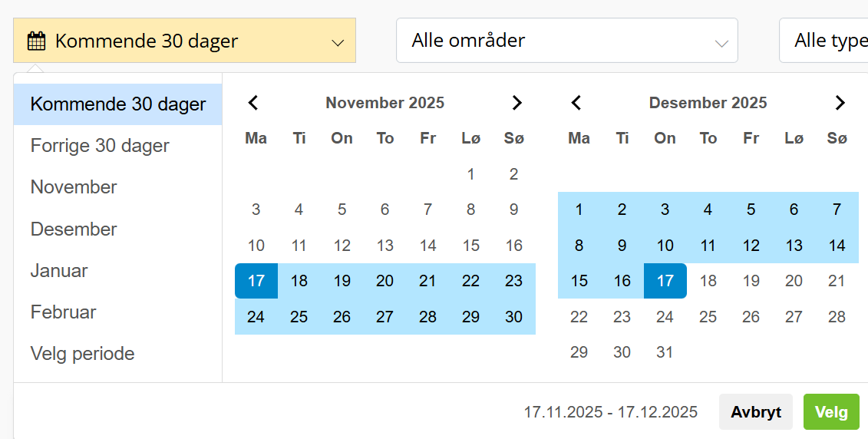Open Velg periode custom range option
The height and width of the screenshot is (439, 868).
pyautogui.click(x=82, y=354)
